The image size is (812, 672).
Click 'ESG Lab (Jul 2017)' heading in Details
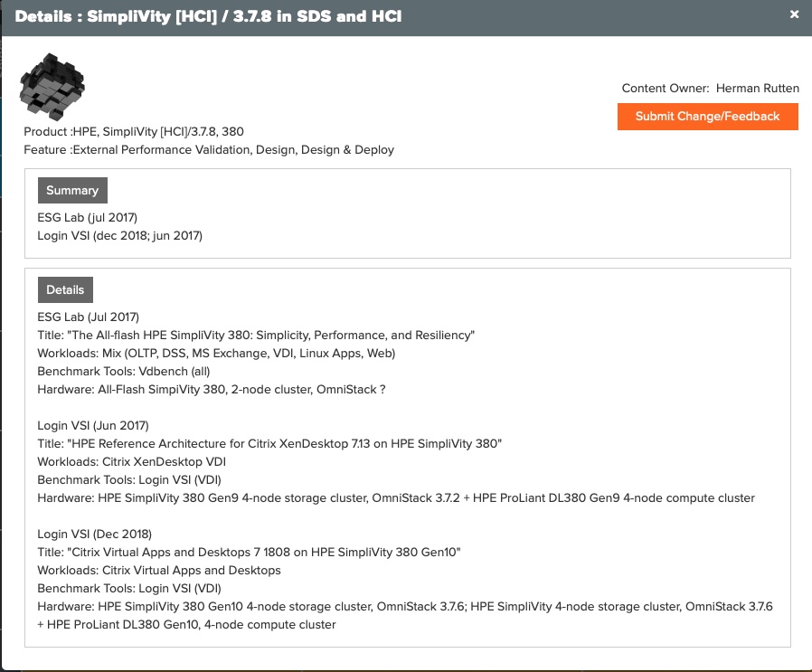pyautogui.click(x=88, y=317)
